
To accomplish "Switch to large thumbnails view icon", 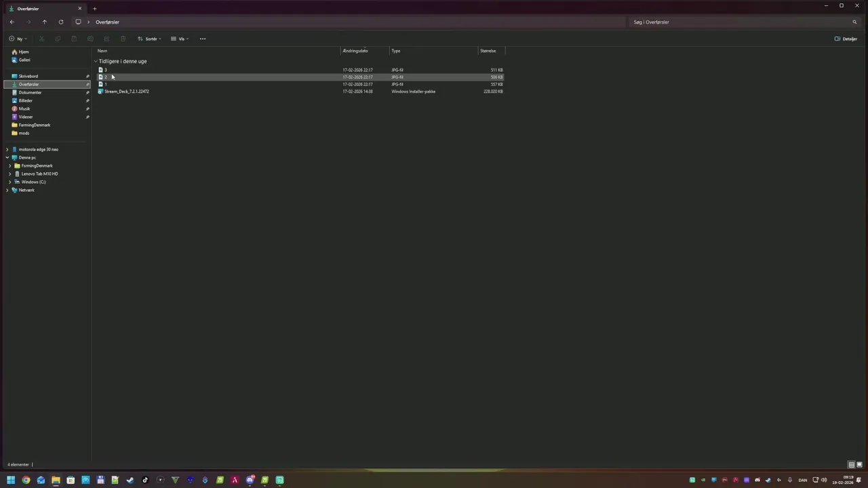I will click(859, 465).
